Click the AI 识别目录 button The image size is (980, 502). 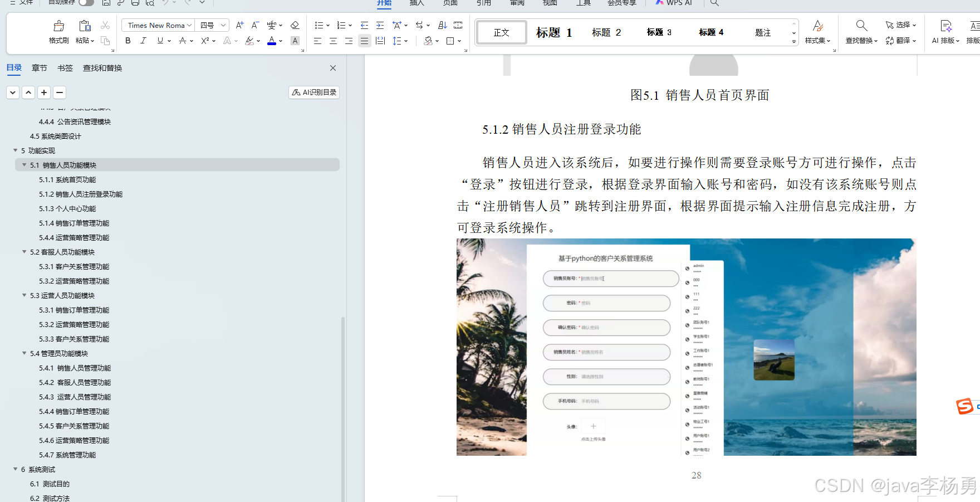(313, 92)
